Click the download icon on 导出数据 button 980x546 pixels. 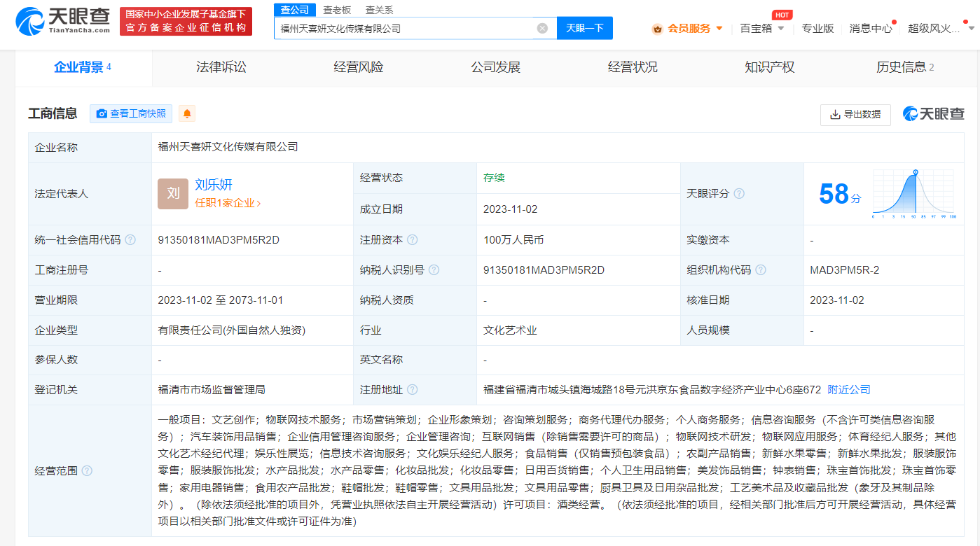(834, 114)
